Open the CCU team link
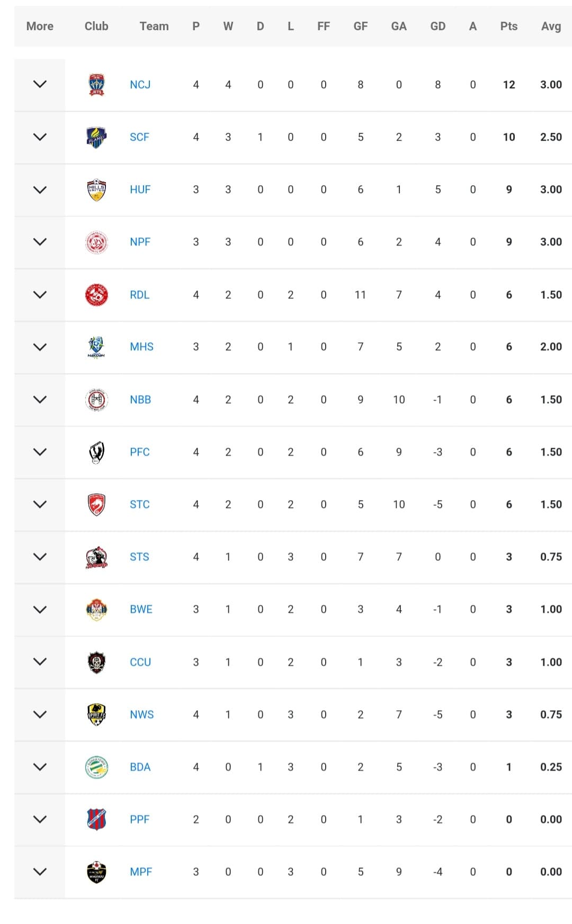 click(140, 662)
